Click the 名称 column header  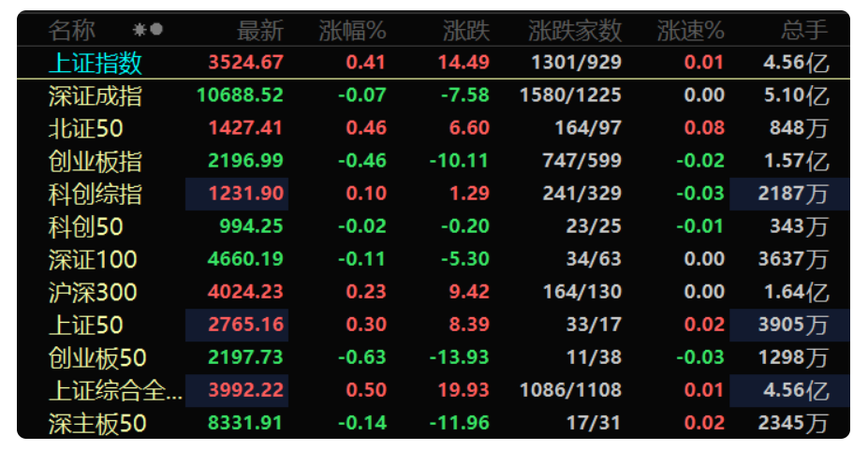coord(71,30)
